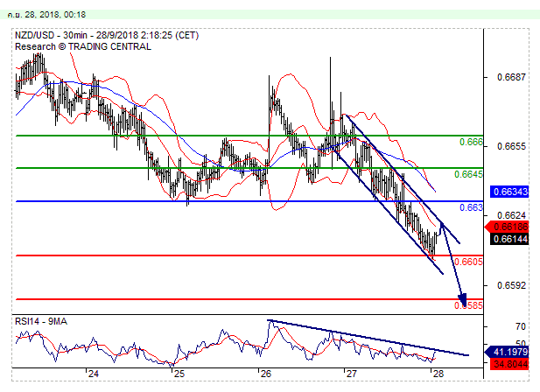
Task: Click the RSI value tag 41.1979
Action: [507, 352]
